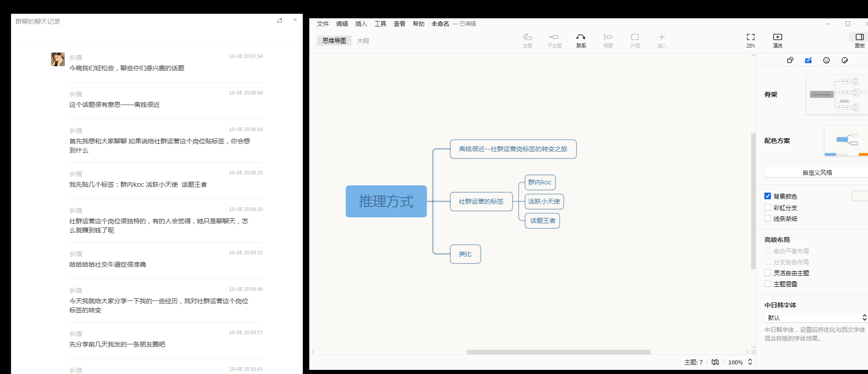Click the canvas vertical scrollbar thumb
The image size is (868, 374).
(754, 201)
